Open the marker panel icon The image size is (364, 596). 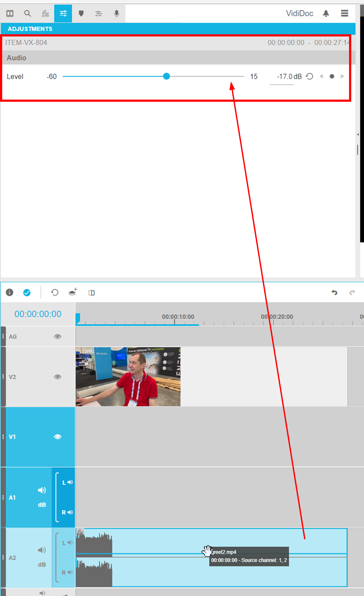81,13
